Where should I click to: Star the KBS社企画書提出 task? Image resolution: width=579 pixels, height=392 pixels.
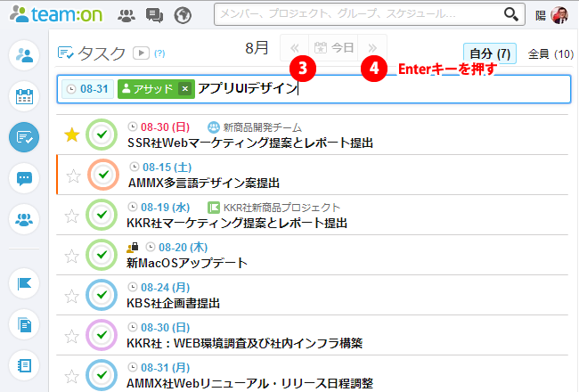(71, 297)
